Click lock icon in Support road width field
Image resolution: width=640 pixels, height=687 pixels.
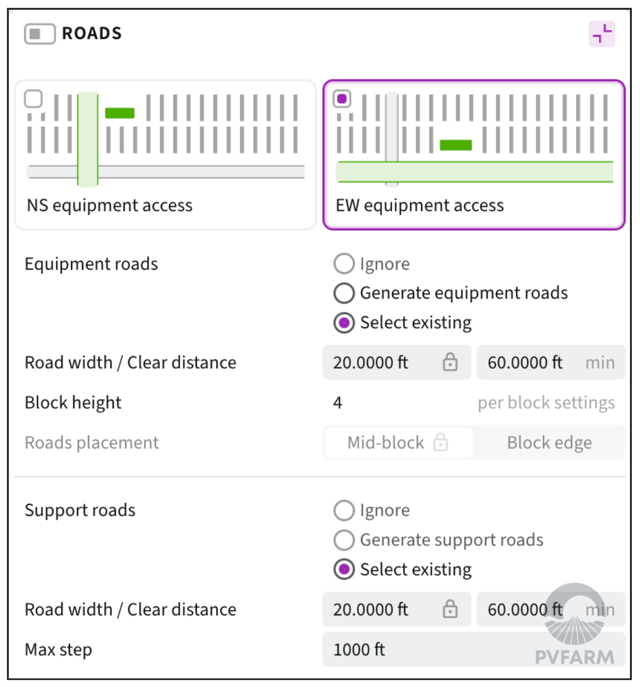pyautogui.click(x=450, y=610)
